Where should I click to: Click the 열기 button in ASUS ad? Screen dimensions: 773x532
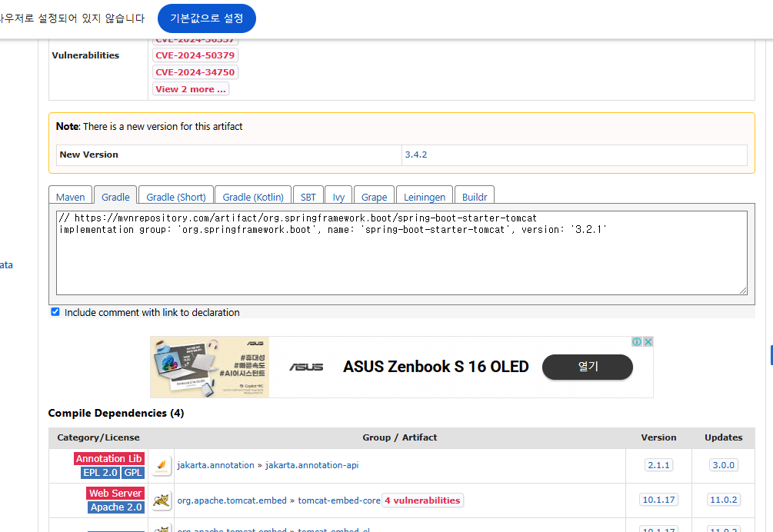click(588, 367)
